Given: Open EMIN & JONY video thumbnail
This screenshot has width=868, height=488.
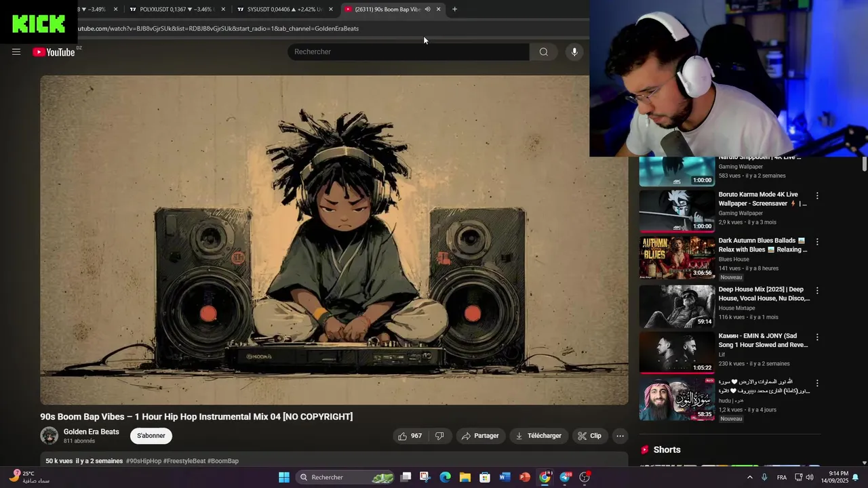Looking at the screenshot, I should [677, 352].
